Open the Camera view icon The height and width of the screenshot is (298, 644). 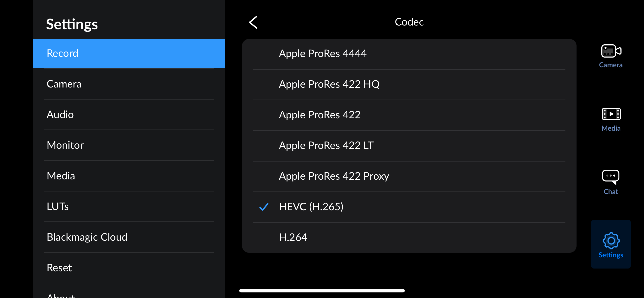click(x=610, y=51)
